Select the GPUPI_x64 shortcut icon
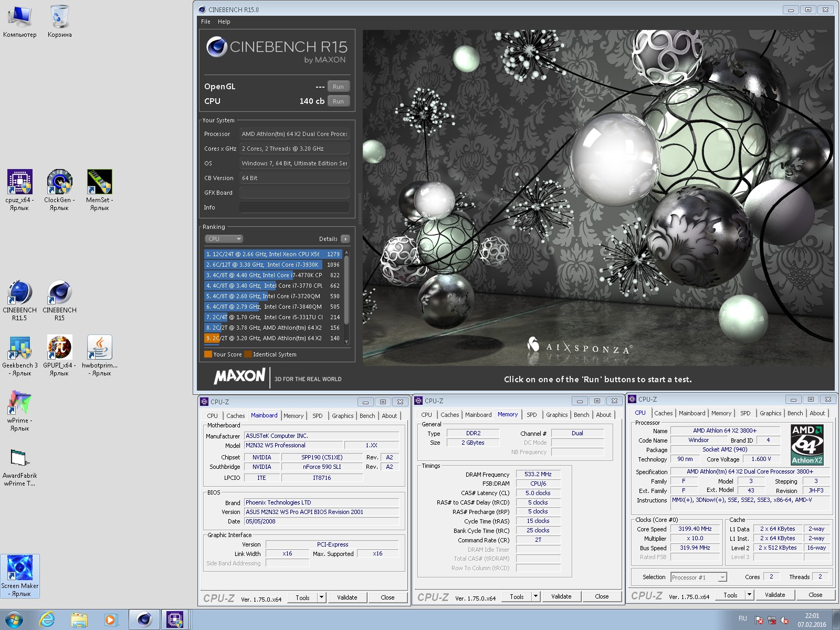The image size is (840, 630). pyautogui.click(x=59, y=355)
